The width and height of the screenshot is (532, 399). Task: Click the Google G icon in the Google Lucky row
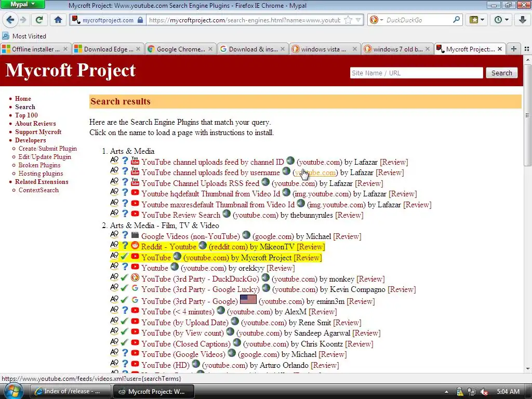135,288
